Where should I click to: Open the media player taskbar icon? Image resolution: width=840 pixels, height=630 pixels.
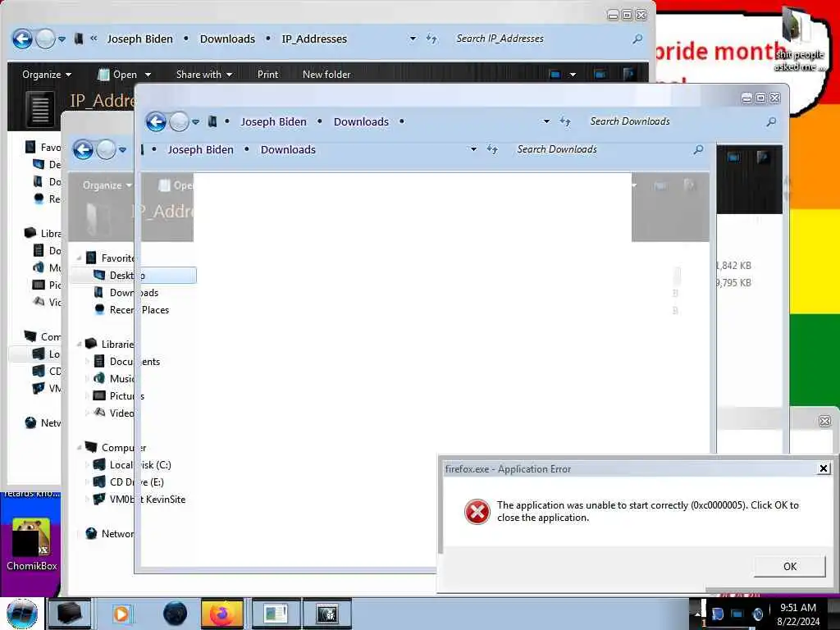point(121,614)
